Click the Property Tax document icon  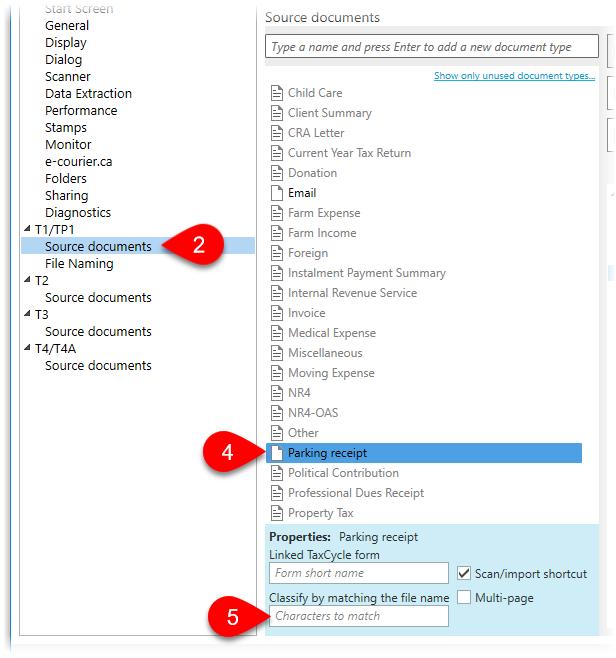tap(277, 513)
